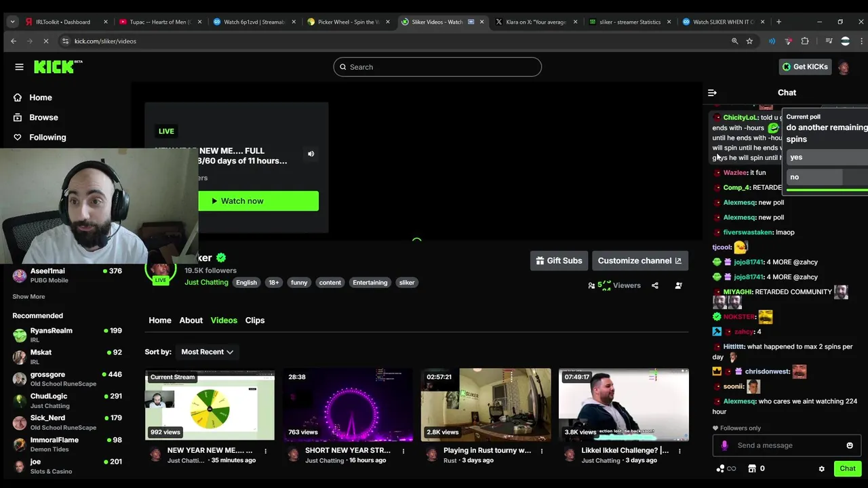The width and height of the screenshot is (868, 488).
Task: Click the browser media control icon
Action: coord(829,41)
